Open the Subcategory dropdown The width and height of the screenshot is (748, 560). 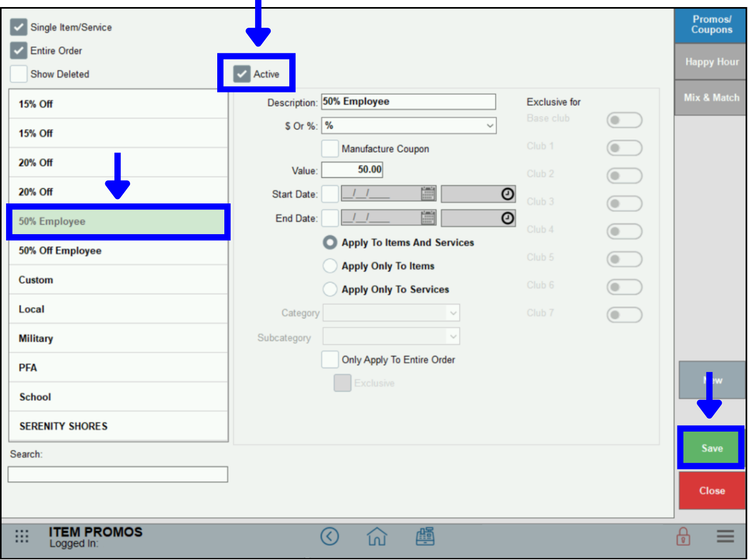(x=391, y=336)
